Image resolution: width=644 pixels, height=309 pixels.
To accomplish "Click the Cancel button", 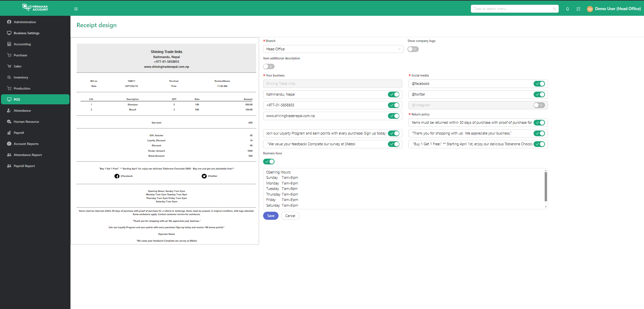I will tap(290, 216).
